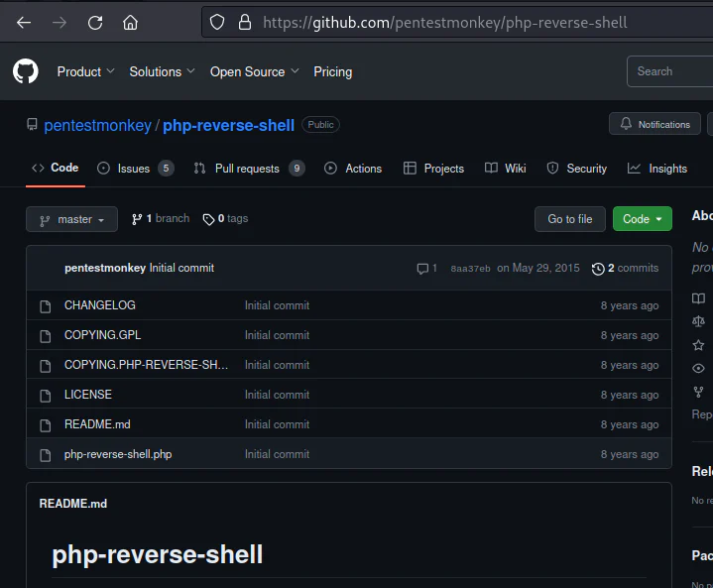Switch to the Projects tab
This screenshot has height=588, width=713.
433,169
